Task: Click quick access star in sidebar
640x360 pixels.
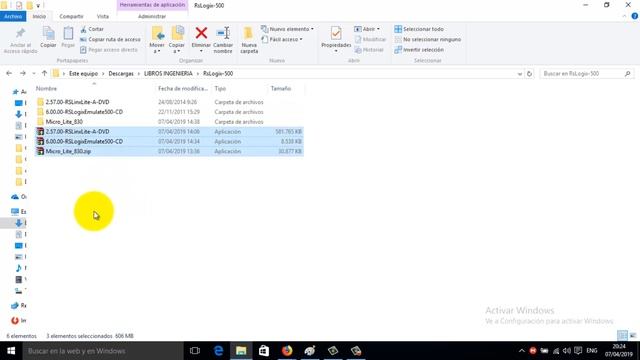Action: coord(16,92)
